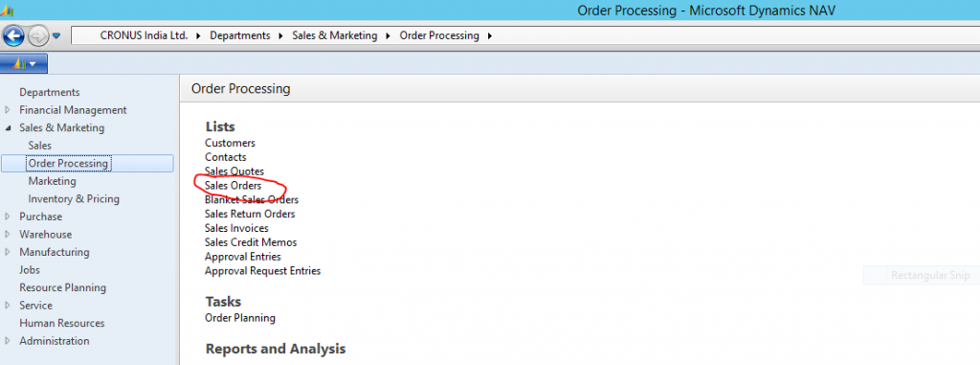The width and height of the screenshot is (980, 365).
Task: Select Administration in the navigation pane
Action: pos(55,341)
